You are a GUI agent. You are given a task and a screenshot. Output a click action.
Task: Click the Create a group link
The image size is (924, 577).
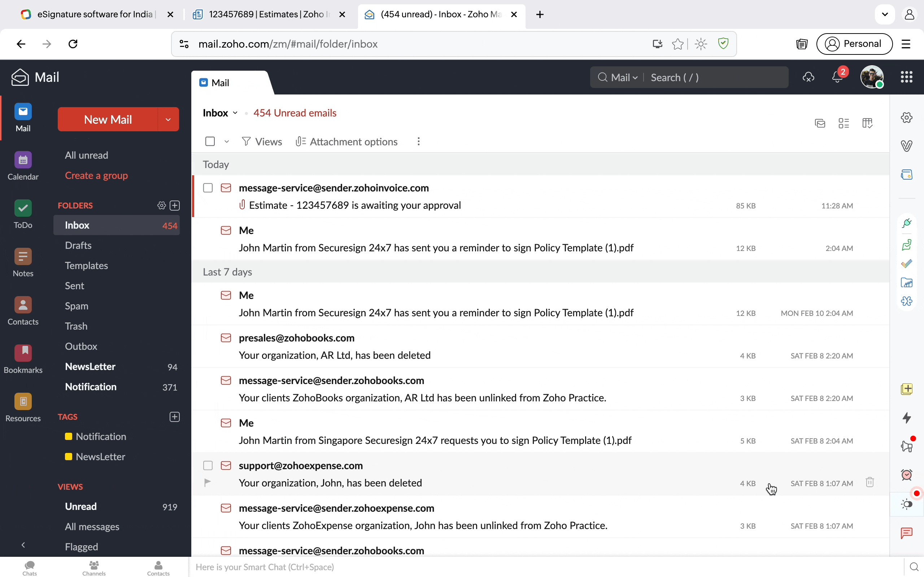click(x=96, y=176)
